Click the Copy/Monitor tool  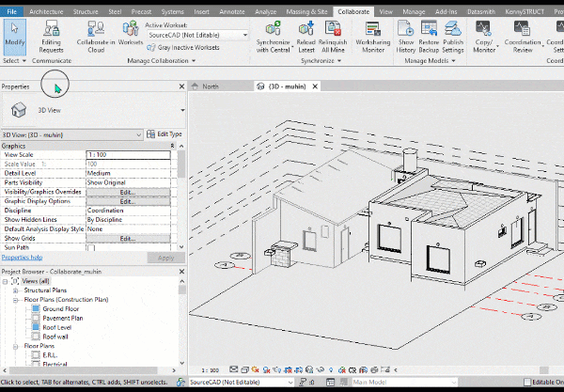484,37
